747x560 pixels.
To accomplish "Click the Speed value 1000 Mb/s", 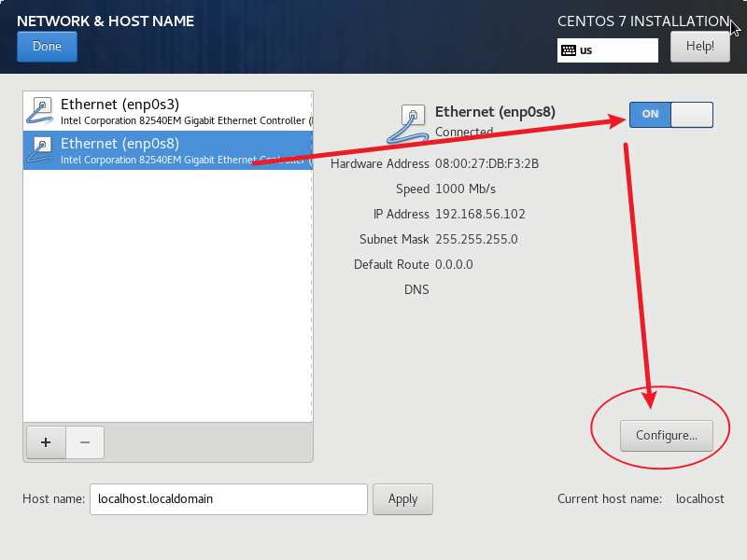I will (465, 189).
